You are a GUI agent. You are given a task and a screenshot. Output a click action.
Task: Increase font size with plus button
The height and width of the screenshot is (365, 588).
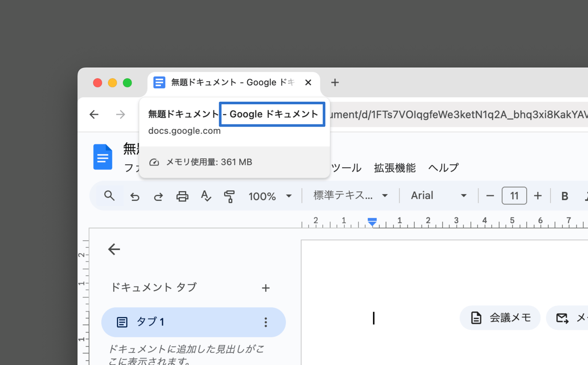537,196
